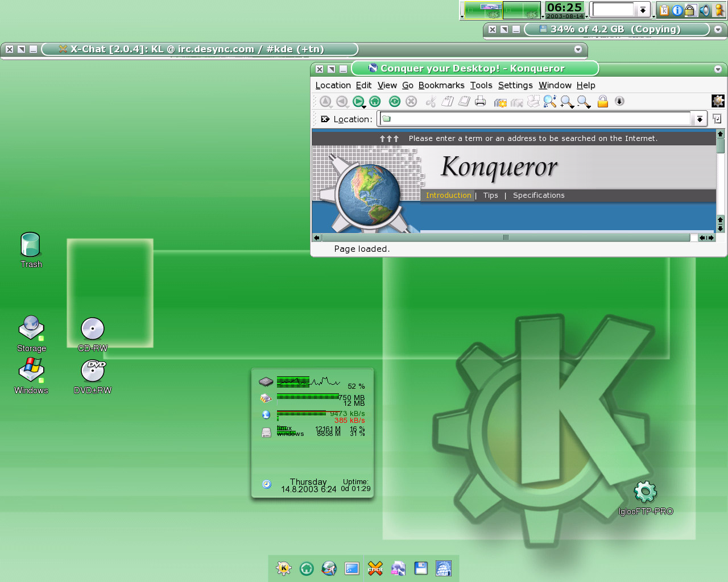Decrease font size with zoom-out magnifier
The height and width of the screenshot is (582, 728).
(x=584, y=101)
